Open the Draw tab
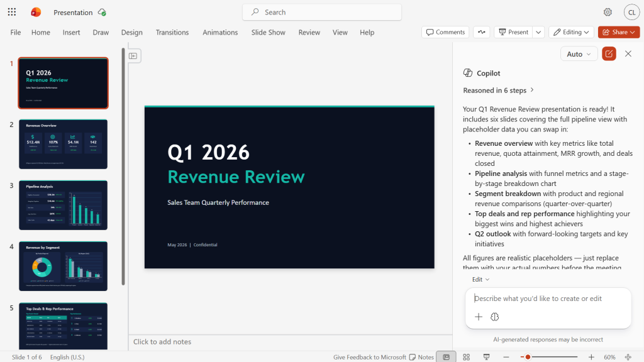644x362 pixels. point(101,33)
